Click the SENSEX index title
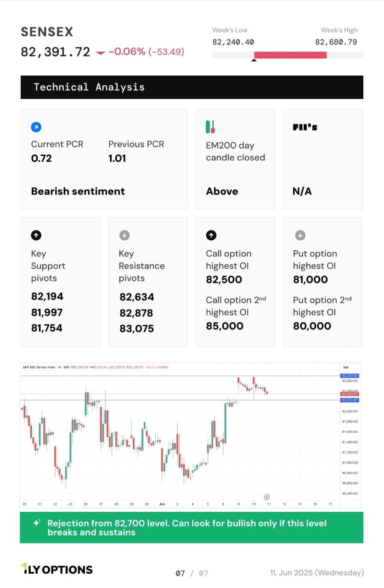Image resolution: width=384 pixels, height=588 pixels. coord(47,32)
